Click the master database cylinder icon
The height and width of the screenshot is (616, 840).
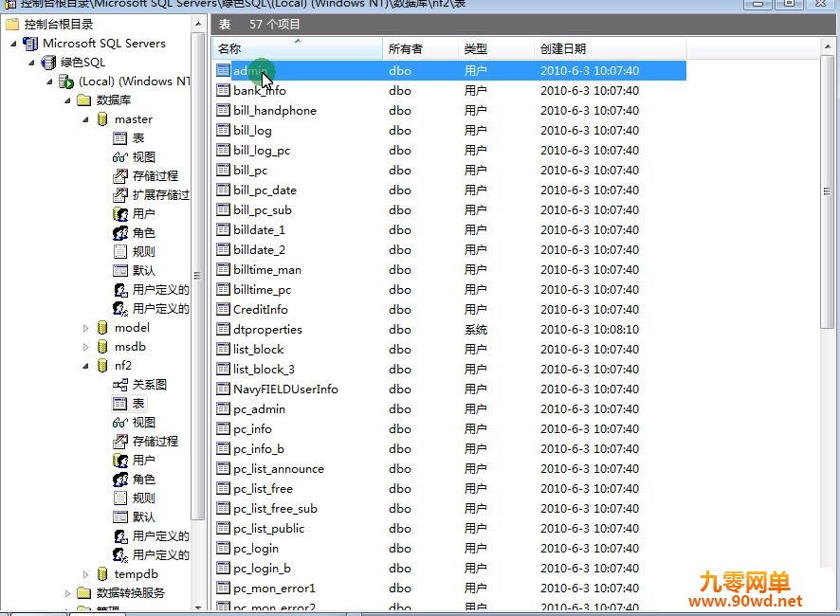(102, 119)
